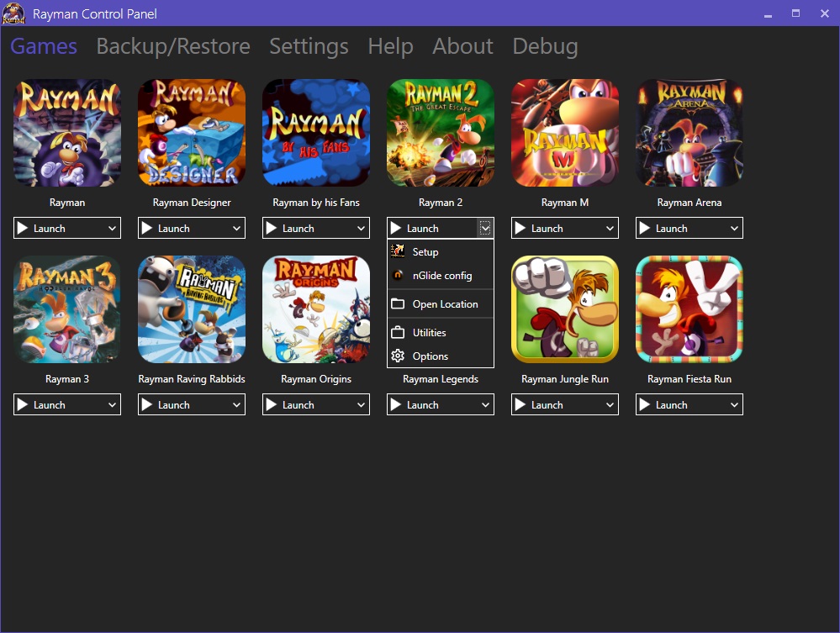Select Options in the Rayman 2 menu
The width and height of the screenshot is (840, 633).
tap(441, 356)
